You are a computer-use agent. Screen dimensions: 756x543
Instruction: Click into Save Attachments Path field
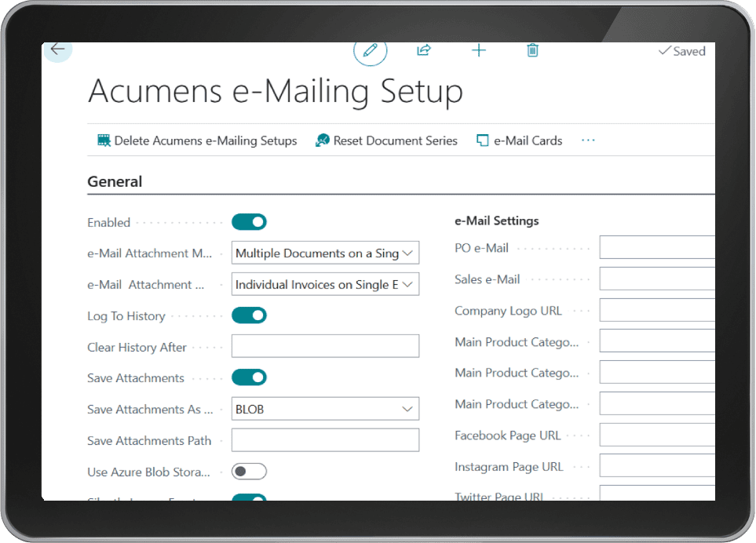326,440
